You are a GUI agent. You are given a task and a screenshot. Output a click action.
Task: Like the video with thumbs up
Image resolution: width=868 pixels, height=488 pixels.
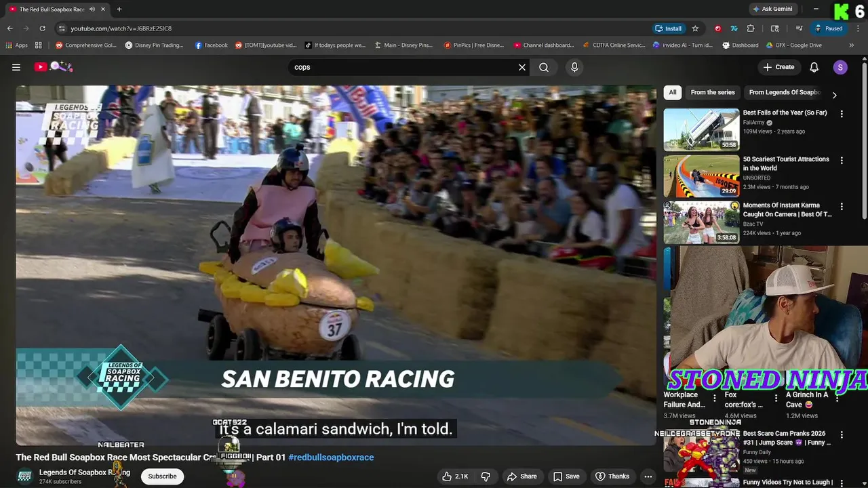(455, 476)
